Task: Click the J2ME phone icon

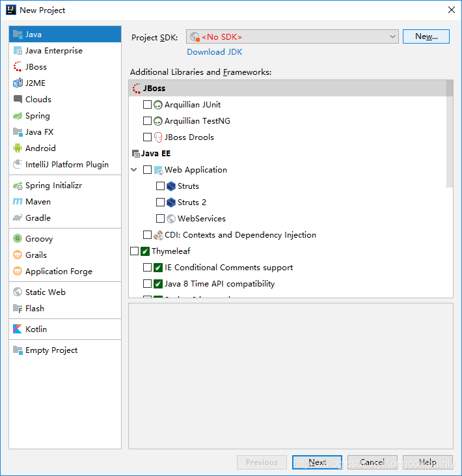Action: point(18,83)
